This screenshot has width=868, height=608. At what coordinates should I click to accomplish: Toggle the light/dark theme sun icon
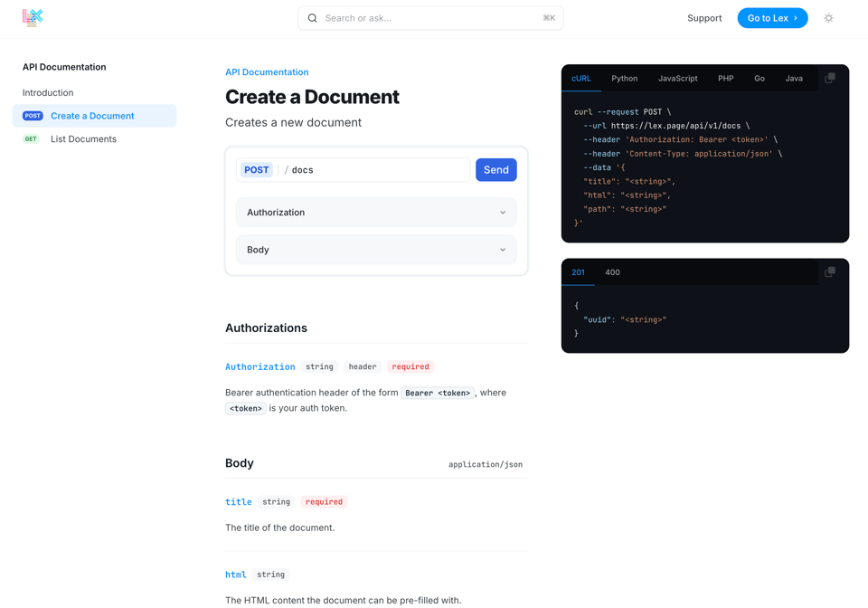pyautogui.click(x=828, y=18)
